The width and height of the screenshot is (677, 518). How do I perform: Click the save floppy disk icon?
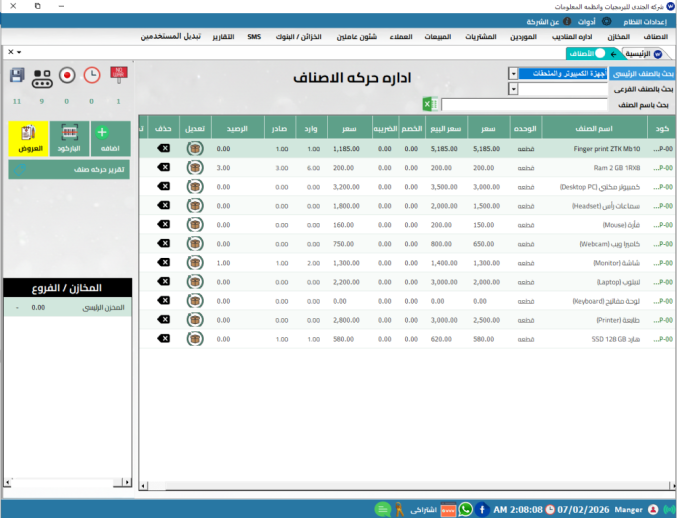16,75
